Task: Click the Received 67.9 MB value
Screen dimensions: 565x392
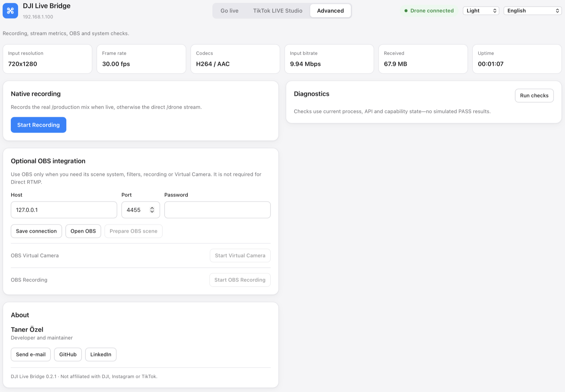Action: click(x=395, y=64)
